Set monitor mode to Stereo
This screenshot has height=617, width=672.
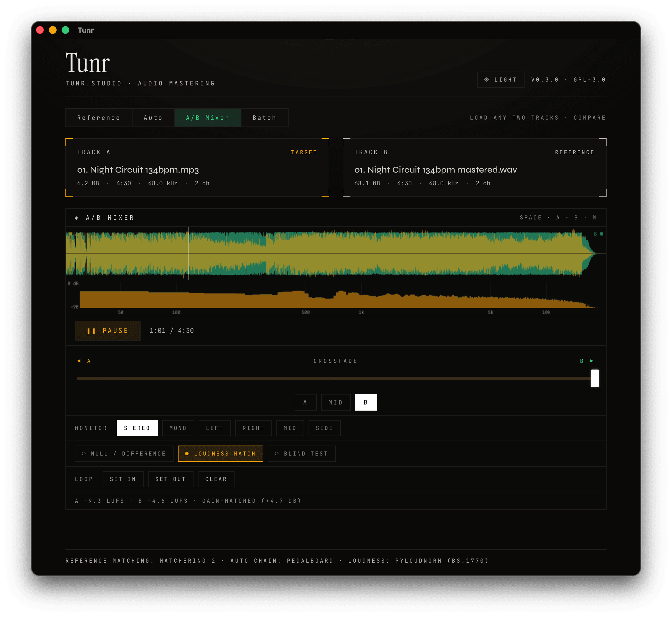[137, 428]
